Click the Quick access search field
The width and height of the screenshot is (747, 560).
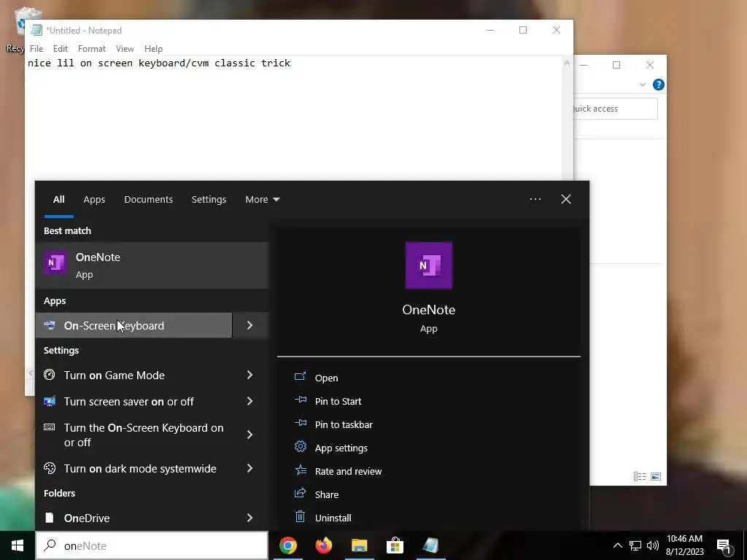coord(616,109)
